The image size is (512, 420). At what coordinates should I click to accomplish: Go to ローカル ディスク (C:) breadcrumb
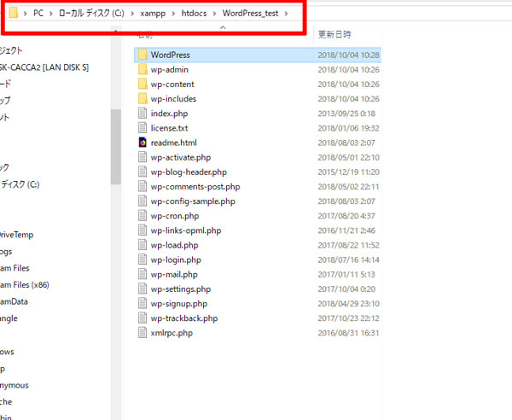[x=92, y=13]
